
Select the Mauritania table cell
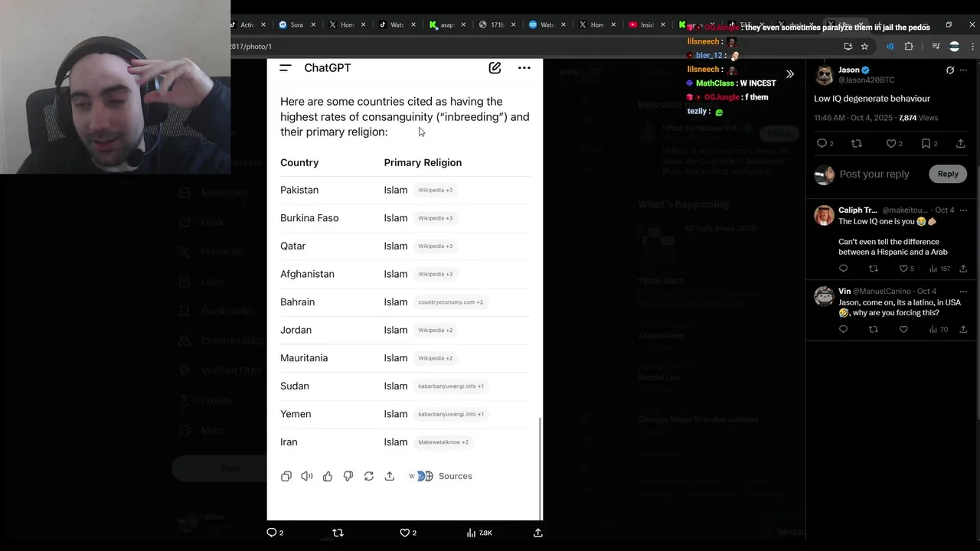pos(304,358)
